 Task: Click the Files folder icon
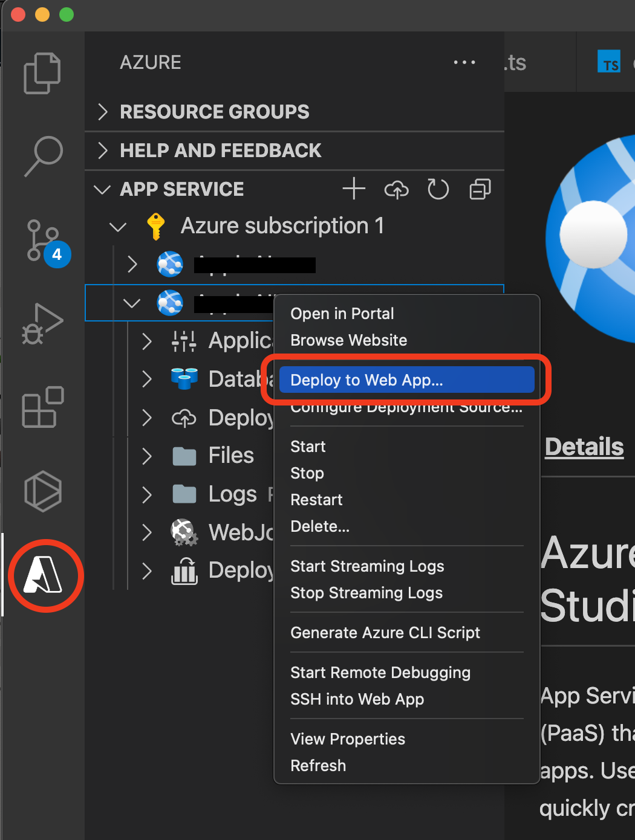pyautogui.click(x=184, y=456)
